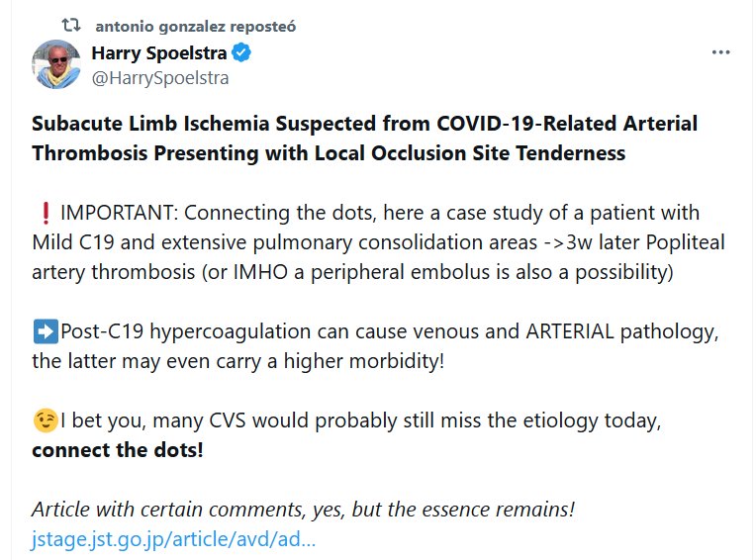The image size is (756, 560).
Task: Click 'the latter may even carry' line
Action: [237, 361]
